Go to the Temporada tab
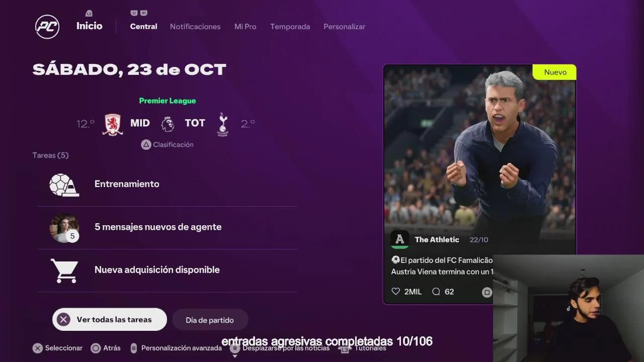Viewport: 644px width, 362px height. [x=290, y=27]
